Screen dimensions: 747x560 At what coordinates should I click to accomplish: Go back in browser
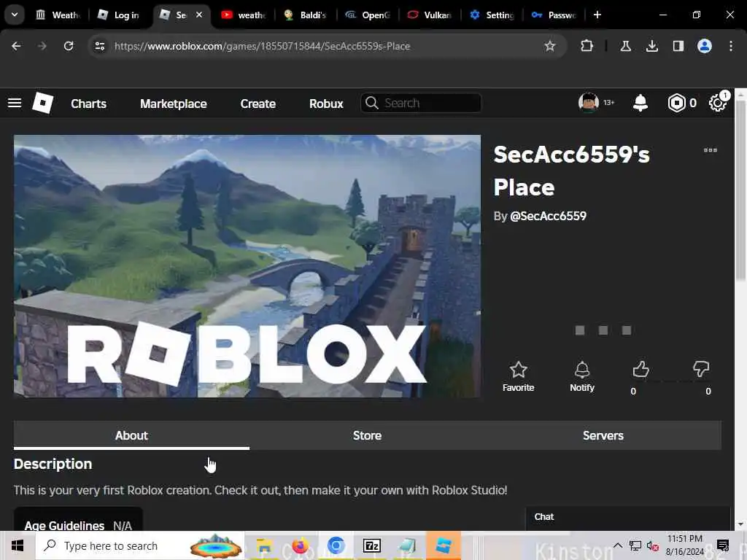coord(16,46)
